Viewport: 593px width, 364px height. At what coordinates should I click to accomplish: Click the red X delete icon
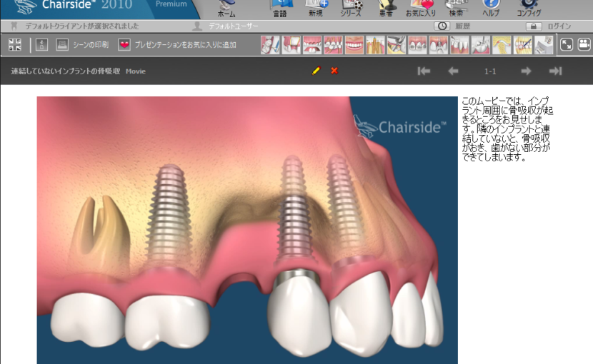(x=334, y=71)
